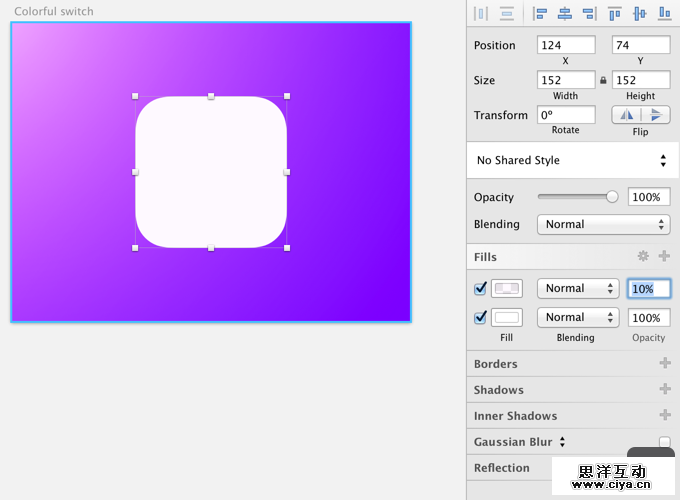Viewport: 680px width, 500px height.
Task: Toggle the lock between width and height
Action: 602,80
